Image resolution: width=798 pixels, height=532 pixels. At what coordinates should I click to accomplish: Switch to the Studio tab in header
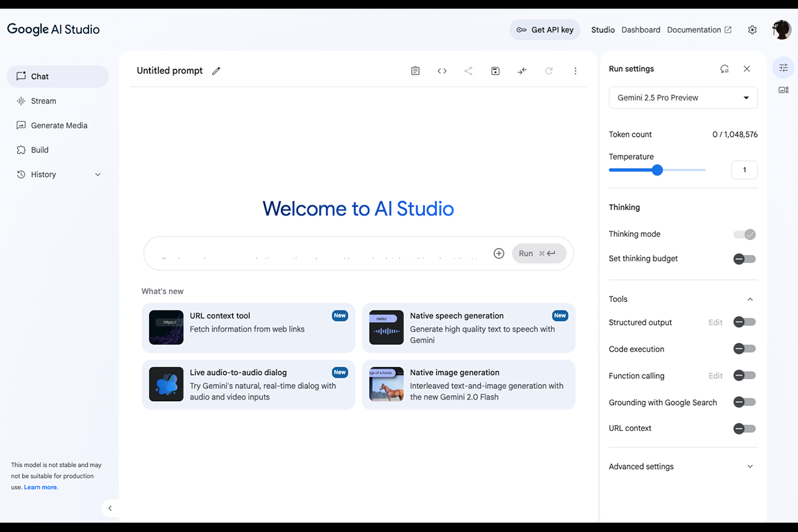click(x=603, y=30)
